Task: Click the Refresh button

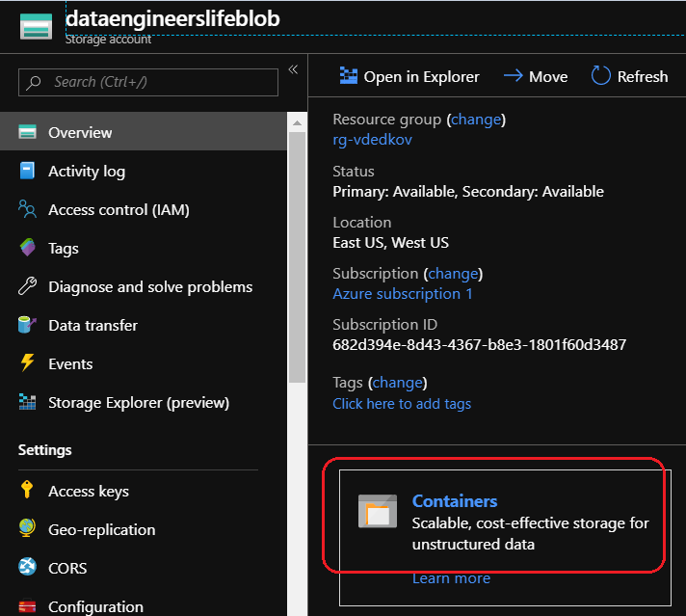Action: click(629, 76)
